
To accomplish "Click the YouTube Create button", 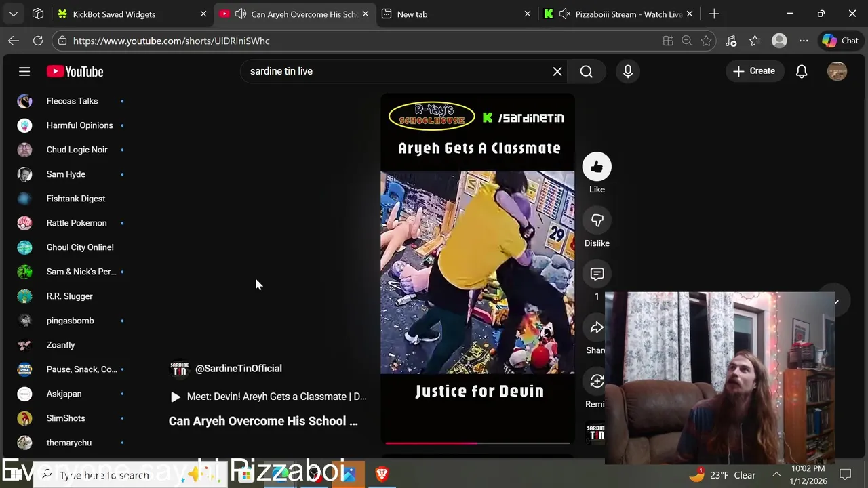I will click(x=754, y=71).
